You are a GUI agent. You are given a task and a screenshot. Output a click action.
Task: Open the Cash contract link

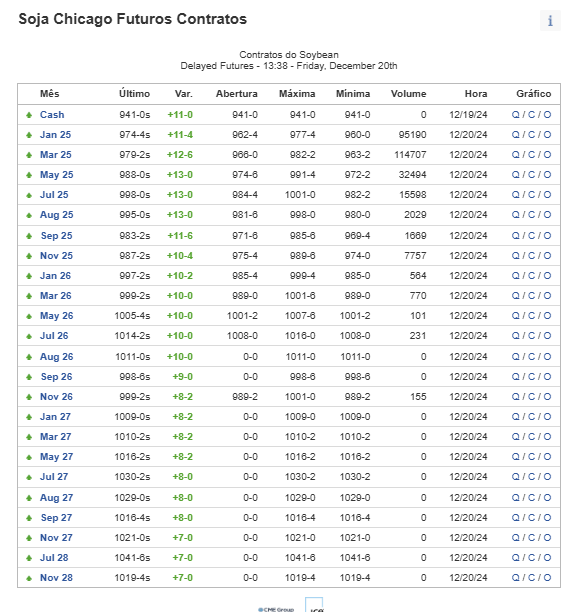pos(52,115)
